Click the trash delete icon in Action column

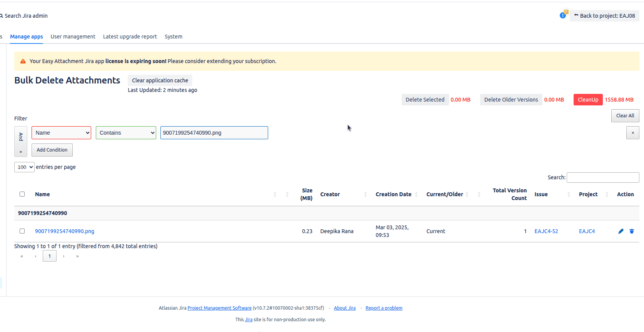coord(631,231)
